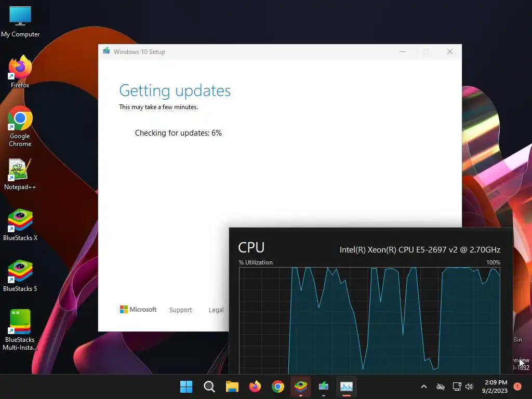Open taskbar Search magnifier
Image resolution: width=532 pixels, height=399 pixels.
(x=209, y=387)
